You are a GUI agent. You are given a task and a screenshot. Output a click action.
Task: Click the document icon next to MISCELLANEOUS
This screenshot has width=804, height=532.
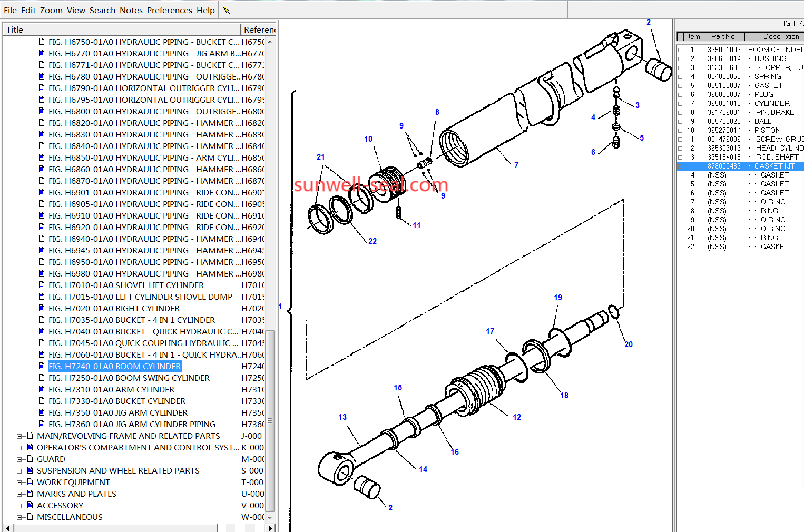click(x=30, y=517)
